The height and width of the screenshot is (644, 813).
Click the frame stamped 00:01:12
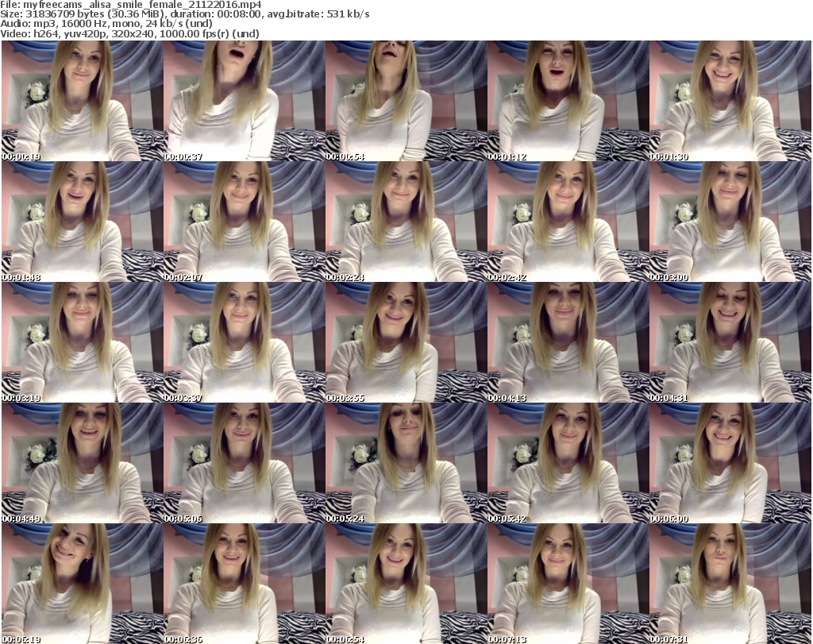[x=568, y=101]
